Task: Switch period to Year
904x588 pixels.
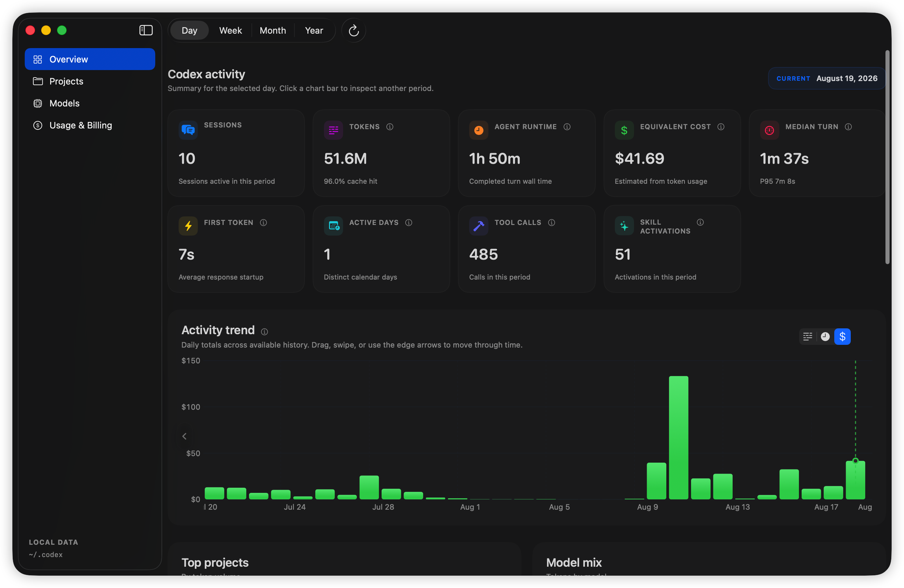Action: point(314,30)
